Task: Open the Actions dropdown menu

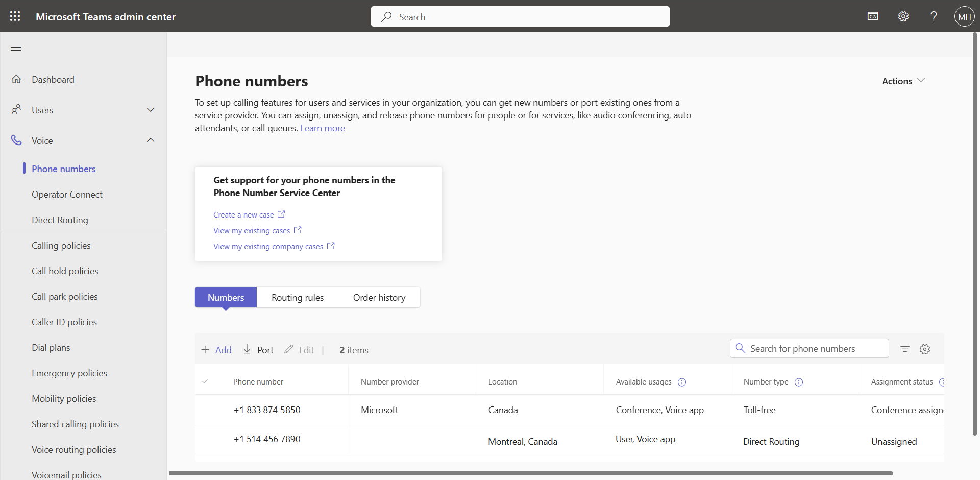Action: 903,81
